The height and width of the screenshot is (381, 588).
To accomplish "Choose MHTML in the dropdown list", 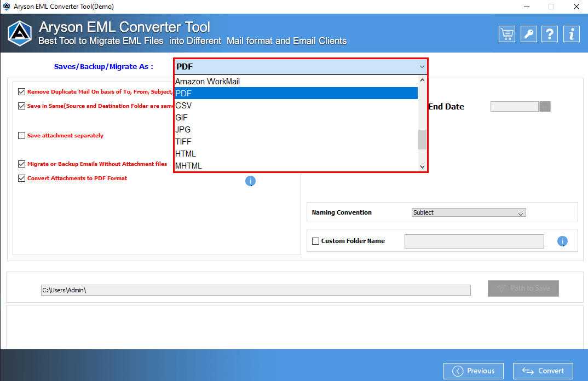I will click(296, 165).
